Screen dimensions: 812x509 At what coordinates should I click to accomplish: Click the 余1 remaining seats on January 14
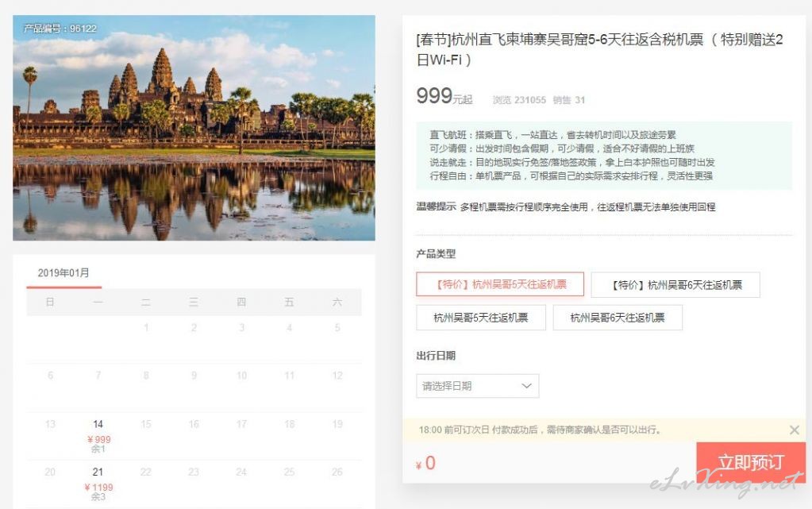coord(98,449)
